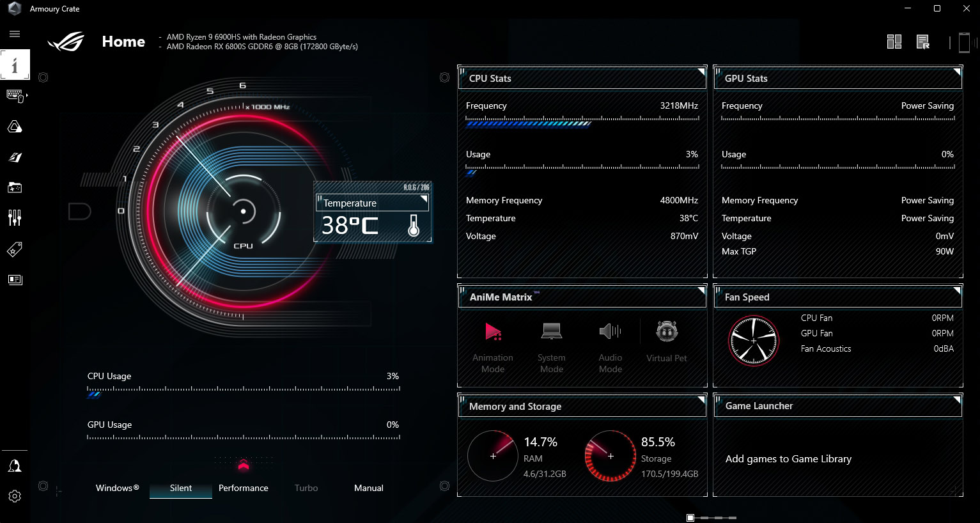
Task: Click the RAM usage gauge dial
Action: coord(493,456)
